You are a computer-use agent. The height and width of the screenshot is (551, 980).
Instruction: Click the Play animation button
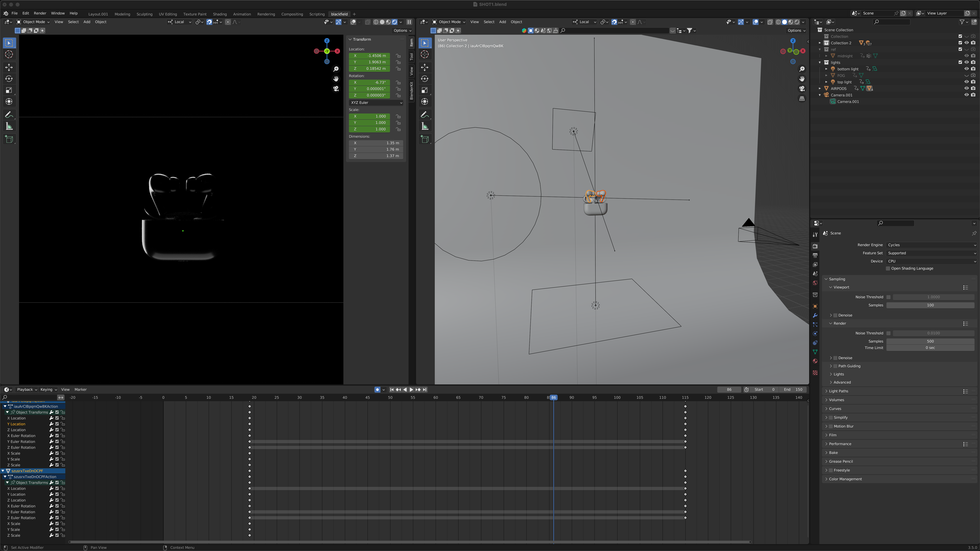click(411, 389)
